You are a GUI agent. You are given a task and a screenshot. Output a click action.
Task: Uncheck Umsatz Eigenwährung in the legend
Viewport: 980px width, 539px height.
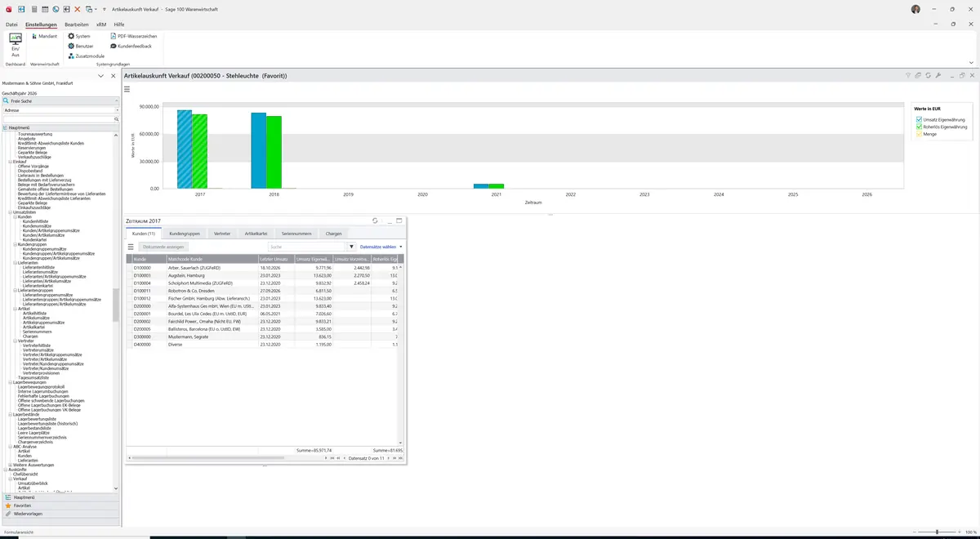tap(919, 120)
